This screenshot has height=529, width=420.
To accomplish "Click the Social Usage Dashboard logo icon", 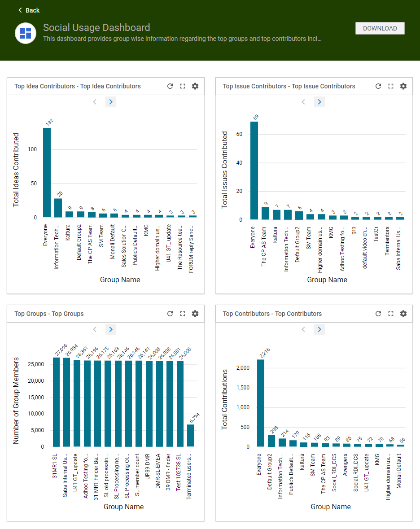I will pyautogui.click(x=26, y=33).
